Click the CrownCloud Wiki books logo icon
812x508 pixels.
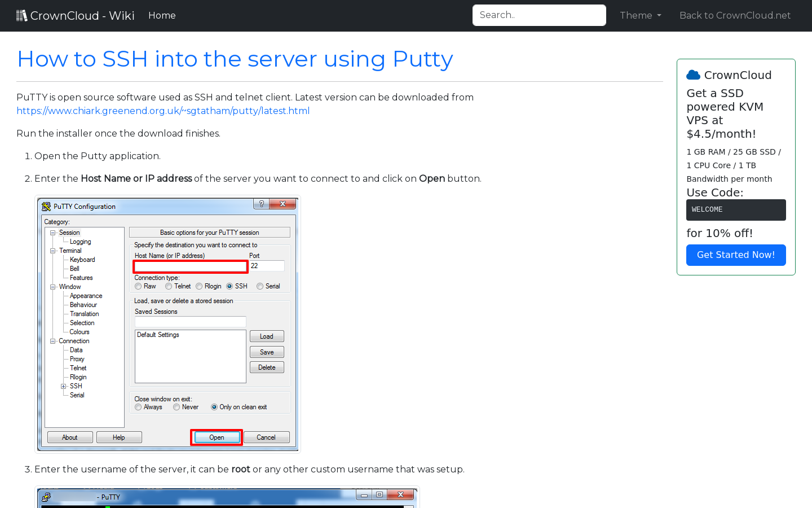click(x=21, y=15)
